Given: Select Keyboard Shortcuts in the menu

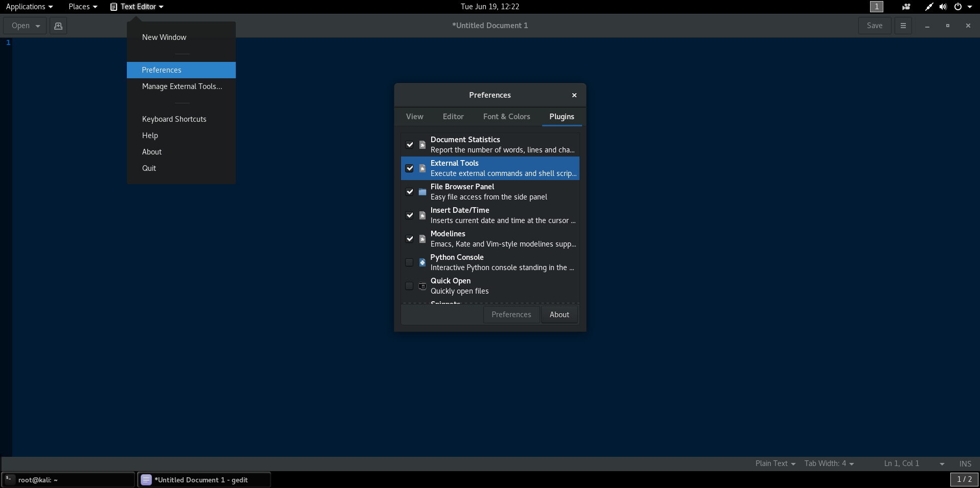Looking at the screenshot, I should 174,119.
